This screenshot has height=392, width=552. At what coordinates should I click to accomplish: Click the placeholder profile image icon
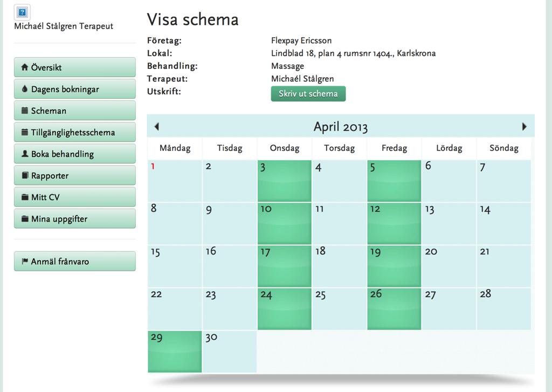coord(22,12)
